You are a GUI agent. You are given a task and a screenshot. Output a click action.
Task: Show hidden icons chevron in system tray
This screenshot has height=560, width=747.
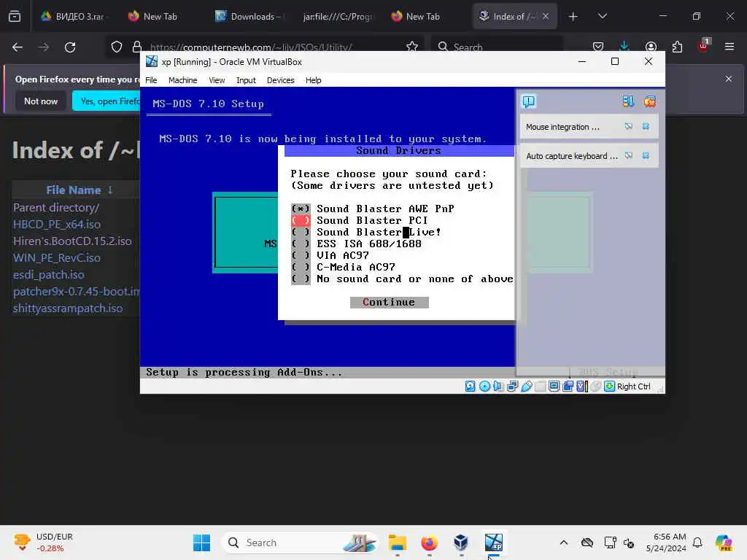564,542
